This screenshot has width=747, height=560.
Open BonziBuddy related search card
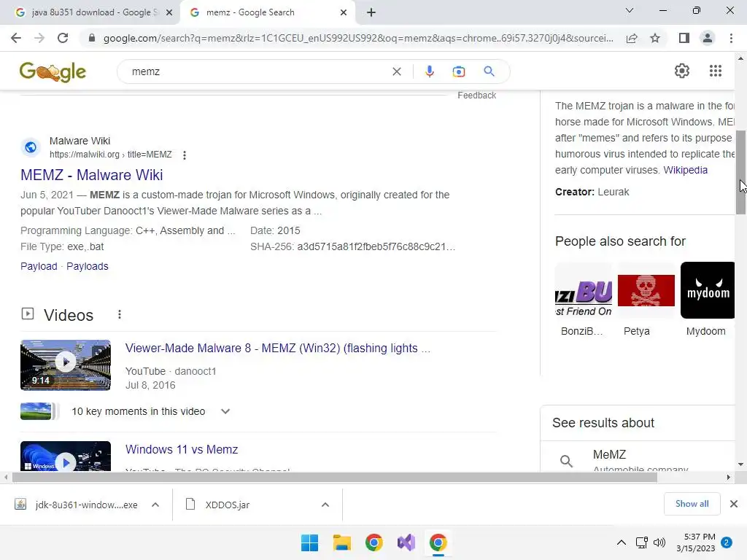pos(584,299)
